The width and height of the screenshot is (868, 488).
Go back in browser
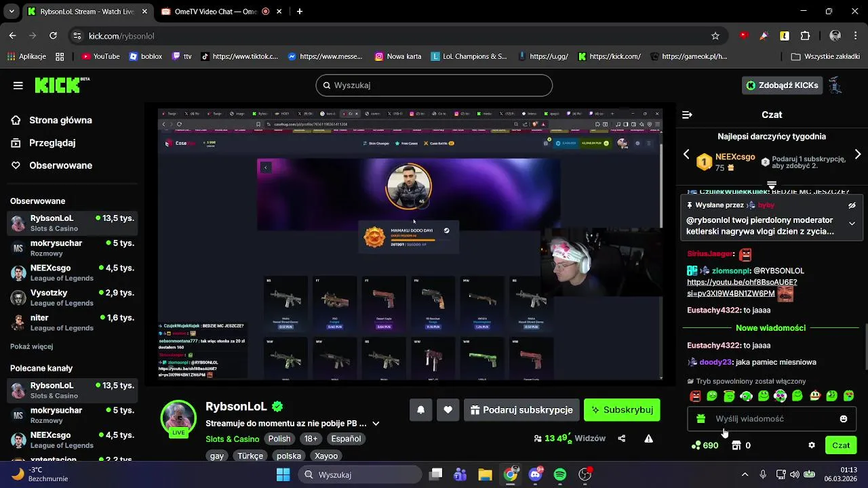pos(12,36)
